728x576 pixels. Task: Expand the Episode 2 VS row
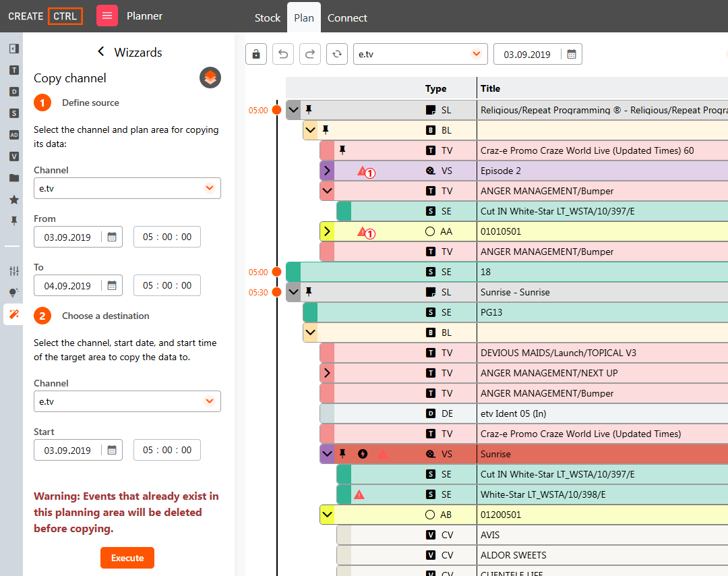pos(327,171)
